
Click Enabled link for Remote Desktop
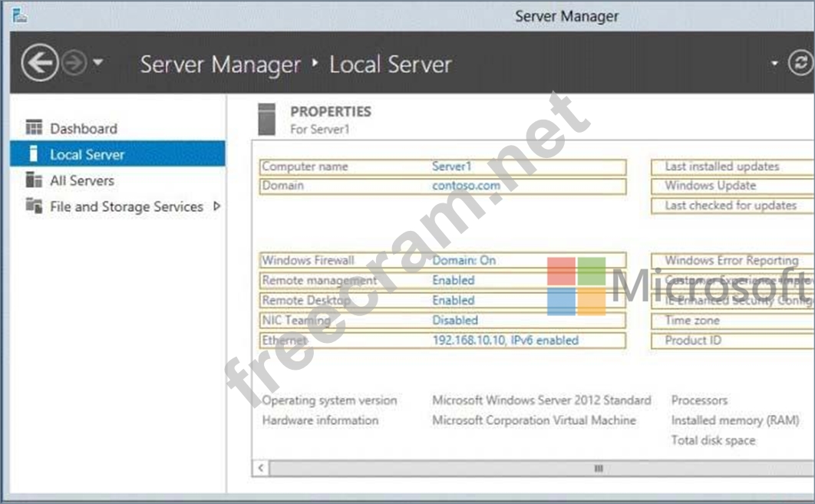point(454,300)
